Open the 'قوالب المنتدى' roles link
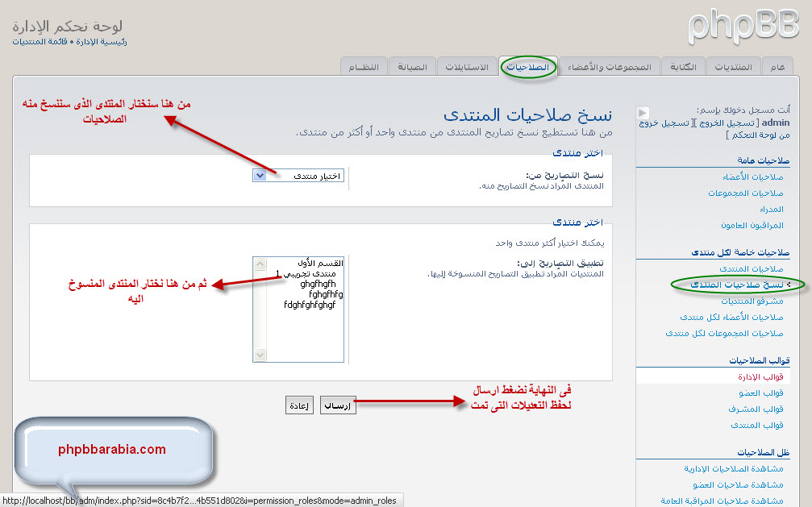The height and width of the screenshot is (507, 812). (756, 425)
